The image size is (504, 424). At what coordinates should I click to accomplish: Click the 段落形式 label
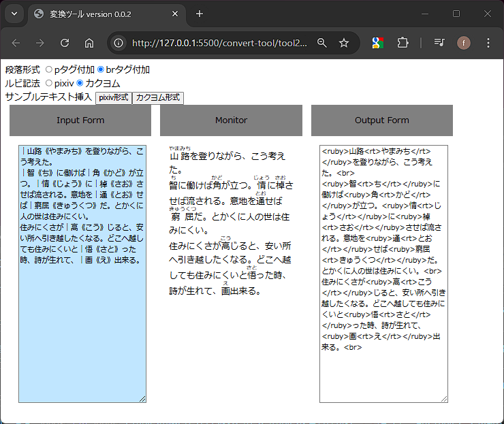(x=22, y=69)
